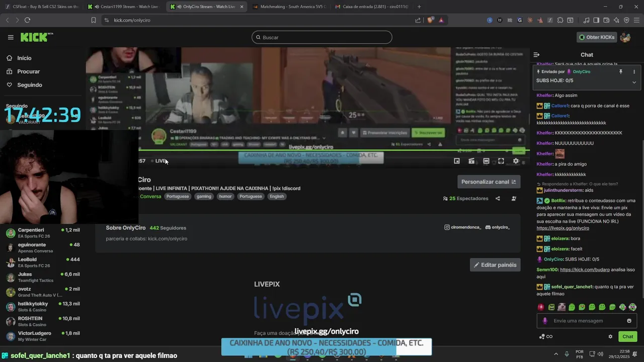The height and width of the screenshot is (362, 644).
Task: Open Procurar in the sidebar
Action: pyautogui.click(x=23, y=71)
